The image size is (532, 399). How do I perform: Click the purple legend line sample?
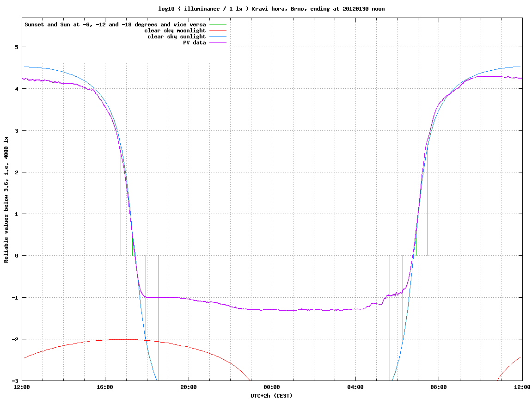(218, 43)
